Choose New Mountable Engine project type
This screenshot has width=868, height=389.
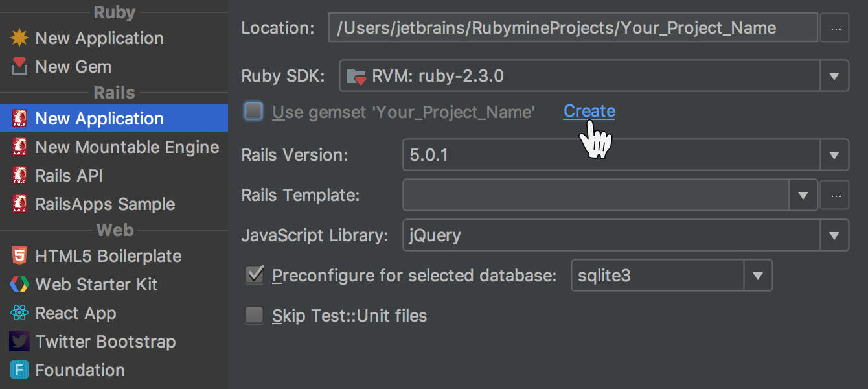(114, 147)
